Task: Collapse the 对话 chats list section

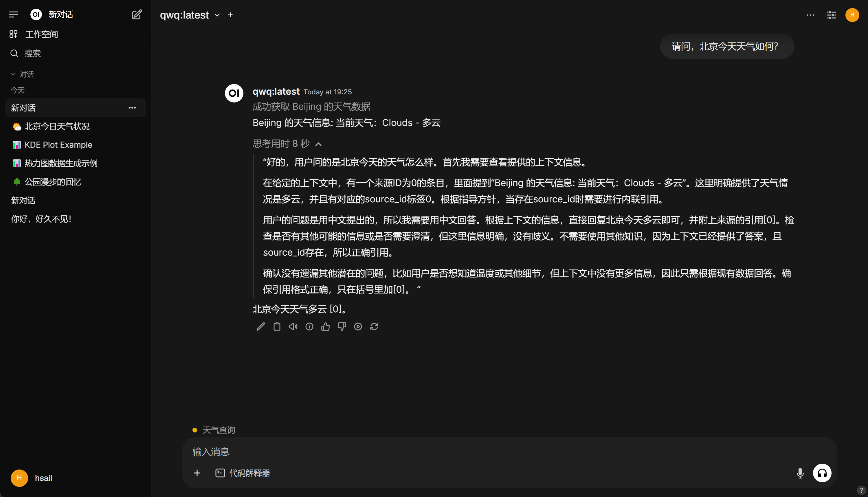Action: point(22,74)
